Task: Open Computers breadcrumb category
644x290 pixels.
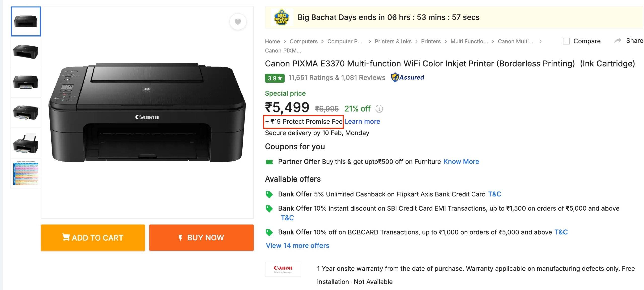Action: [303, 41]
